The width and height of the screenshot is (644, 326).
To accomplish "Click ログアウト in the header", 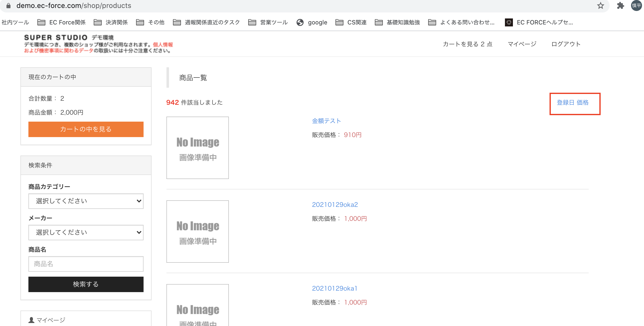I will (566, 44).
